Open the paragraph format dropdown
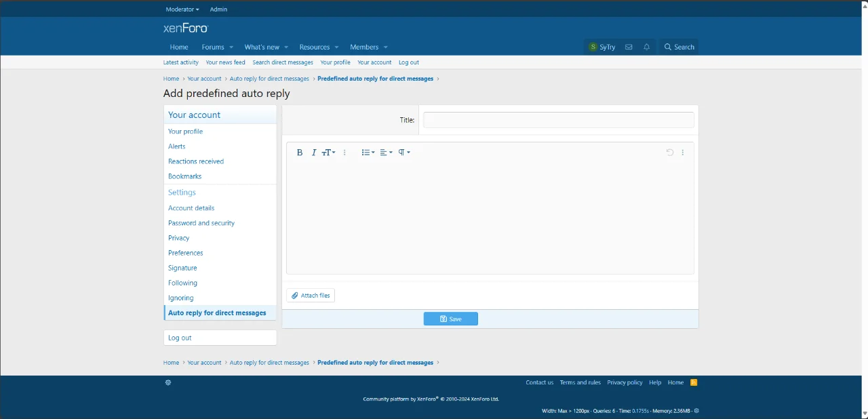Viewport: 868px width, 419px height. pyautogui.click(x=404, y=153)
